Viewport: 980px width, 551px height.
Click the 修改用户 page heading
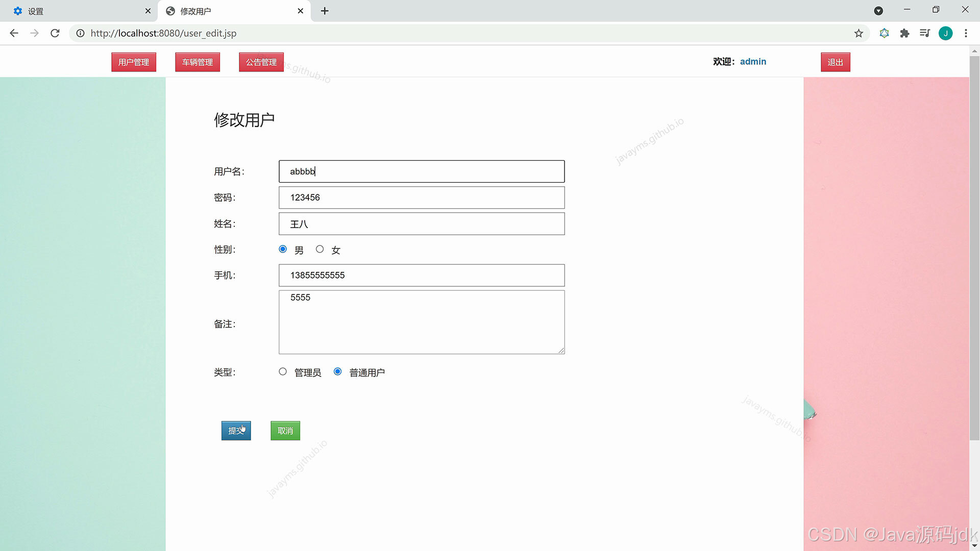[244, 120]
